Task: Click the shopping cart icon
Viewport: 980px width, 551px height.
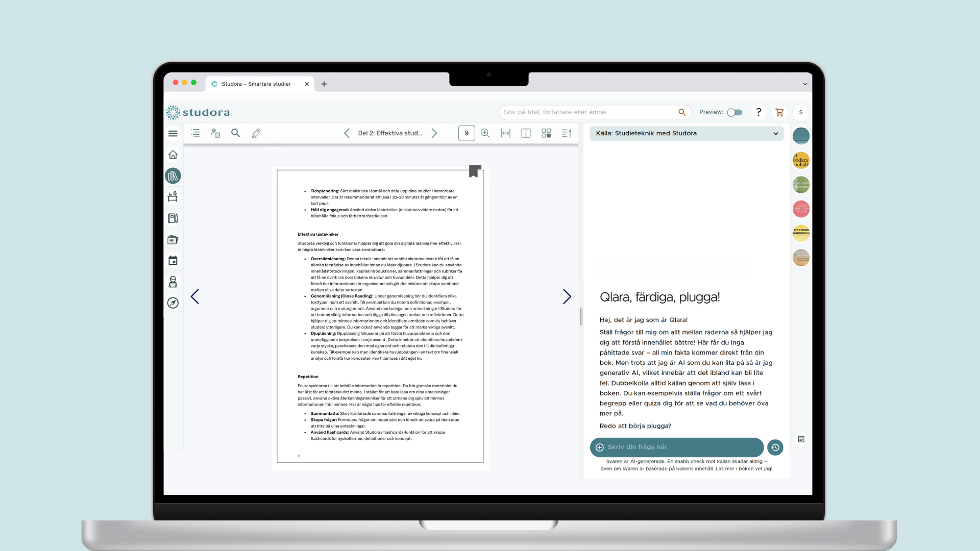Action: point(779,112)
